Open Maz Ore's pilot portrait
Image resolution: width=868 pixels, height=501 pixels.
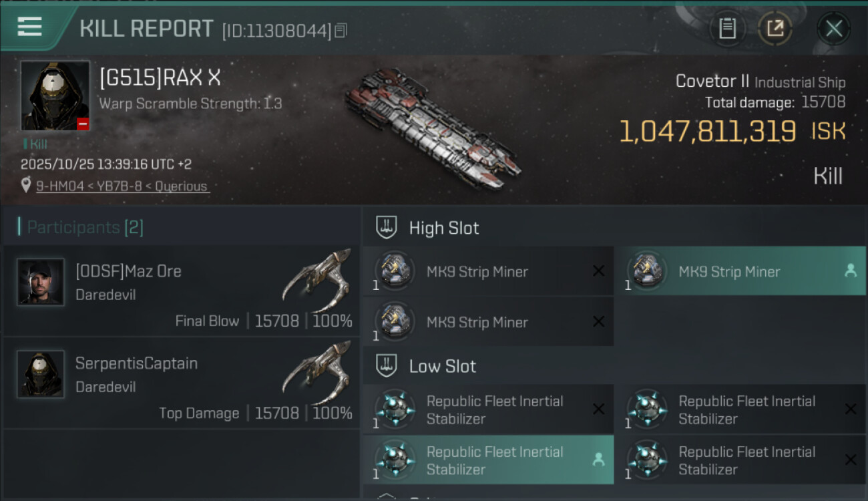click(41, 282)
